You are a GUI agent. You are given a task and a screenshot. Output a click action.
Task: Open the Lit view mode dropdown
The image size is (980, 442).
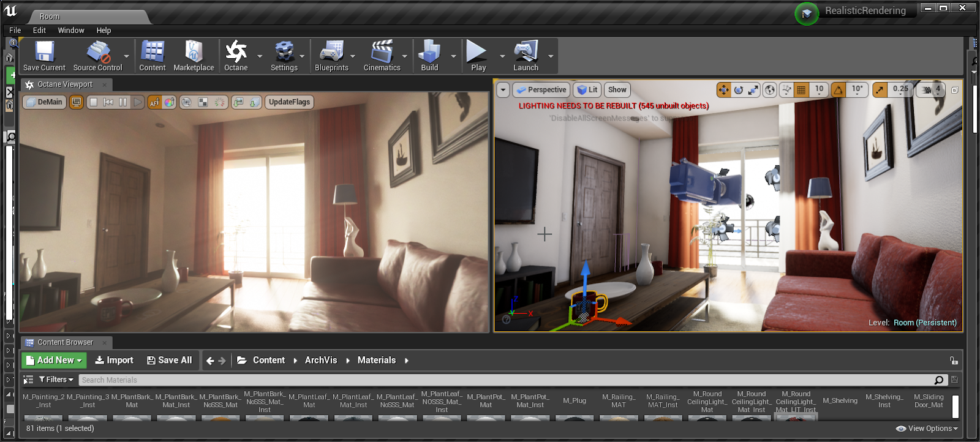point(587,90)
